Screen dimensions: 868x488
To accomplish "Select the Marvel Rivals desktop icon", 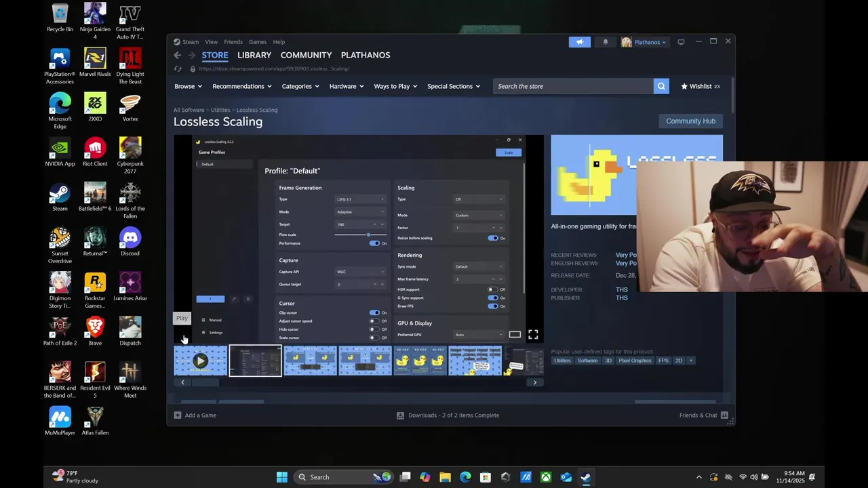I will [95, 63].
